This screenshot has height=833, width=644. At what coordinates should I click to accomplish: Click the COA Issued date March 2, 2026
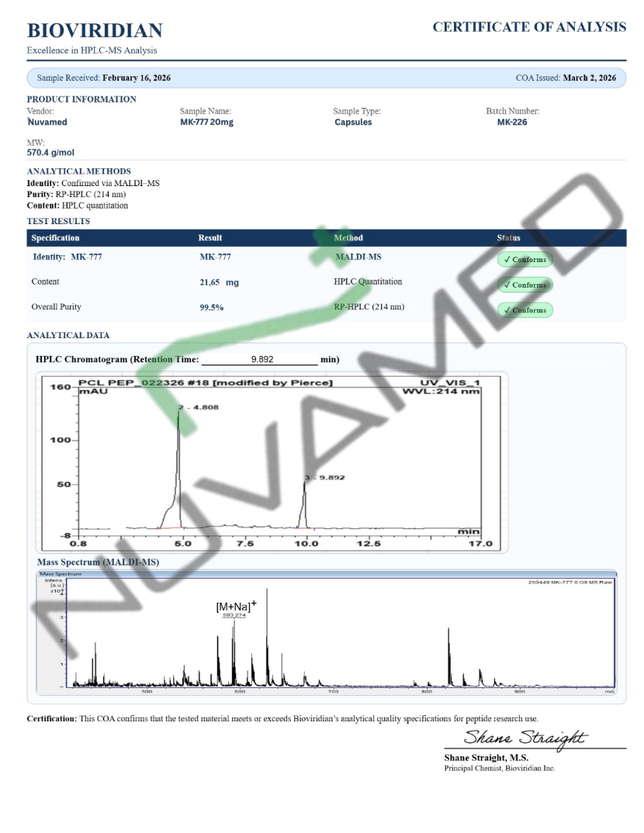(589, 78)
